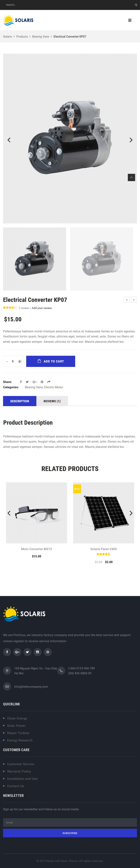Click the back-to-top arrow button
The width and height of the screenshot is (140, 868).
(132, 177)
